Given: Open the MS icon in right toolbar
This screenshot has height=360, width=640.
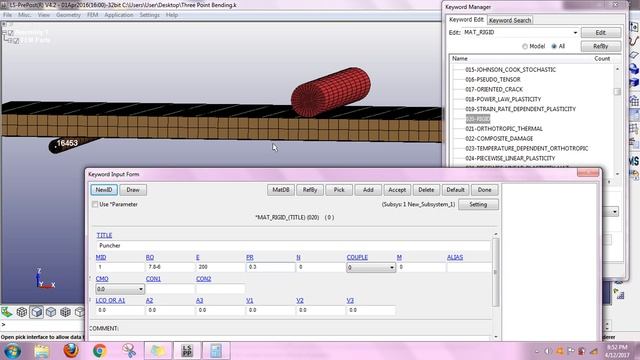Looking at the screenshot, I should click(634, 161).
